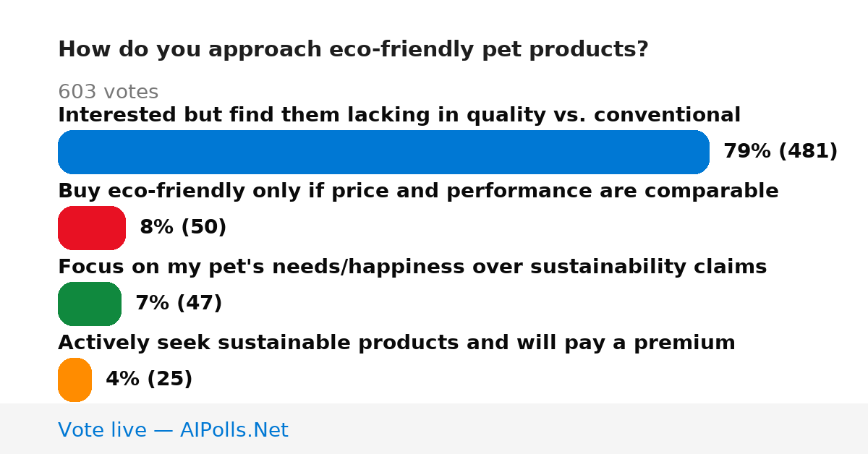Click the orange 4% poll bar
This screenshot has height=454, width=868.
point(75,380)
